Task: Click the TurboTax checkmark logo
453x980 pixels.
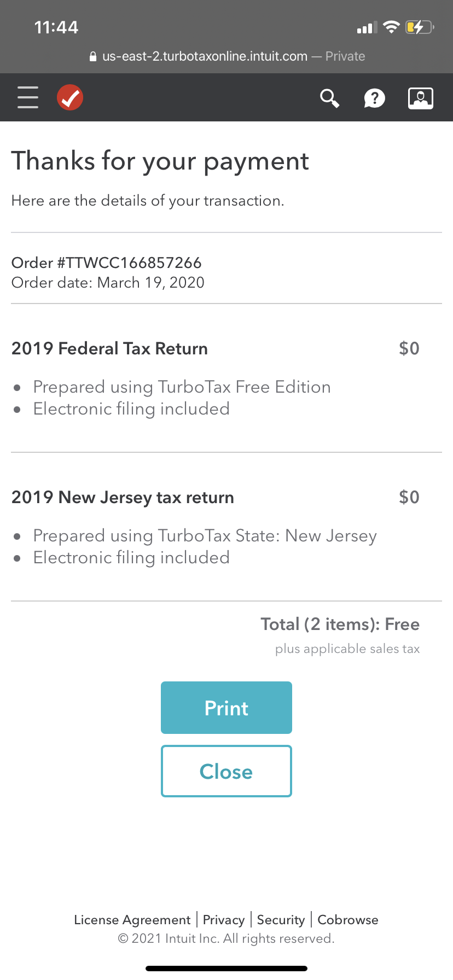Action: coord(70,97)
